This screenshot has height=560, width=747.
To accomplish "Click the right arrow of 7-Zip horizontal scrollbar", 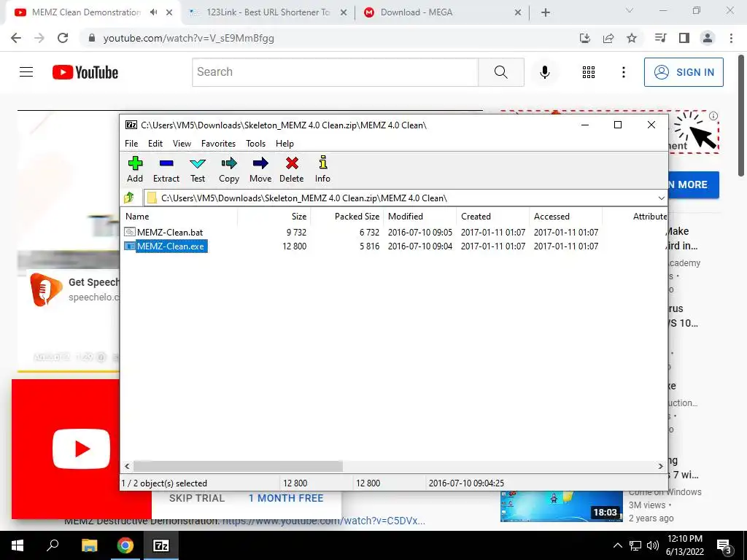I will coord(660,466).
